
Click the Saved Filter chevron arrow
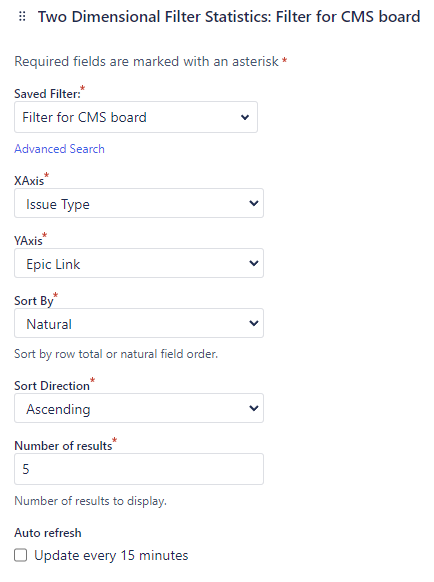coord(245,117)
